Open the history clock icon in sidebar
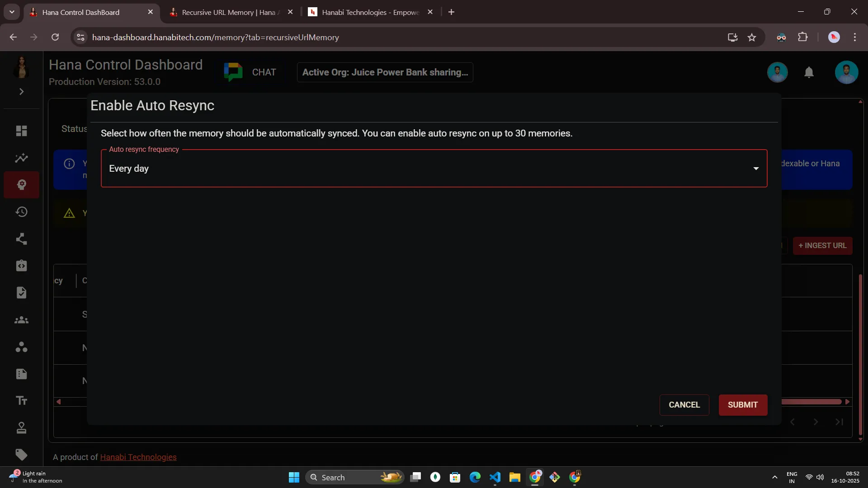This screenshot has height=488, width=868. tap(21, 212)
